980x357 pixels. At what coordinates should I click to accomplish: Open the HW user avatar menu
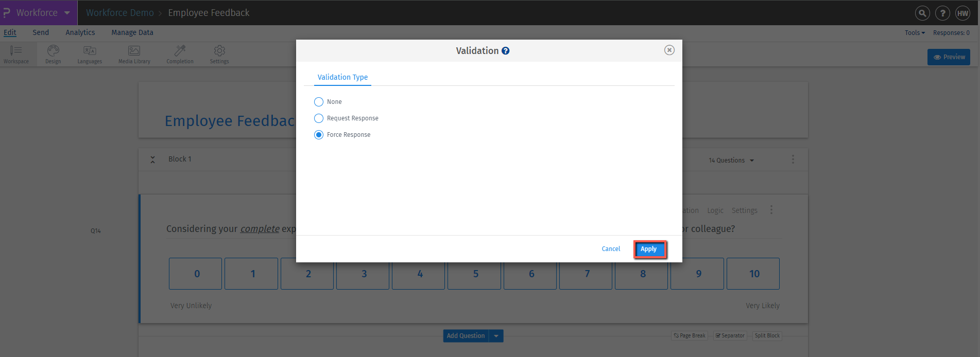[962, 13]
